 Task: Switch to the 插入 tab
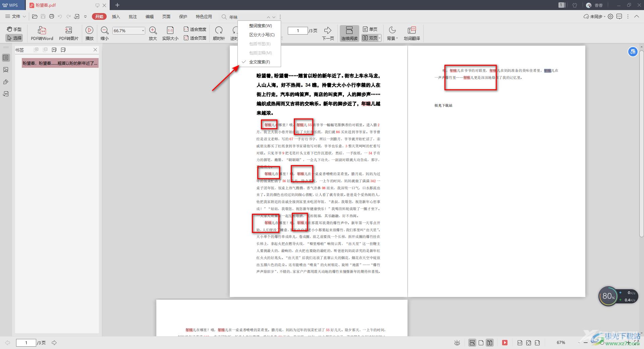[116, 16]
